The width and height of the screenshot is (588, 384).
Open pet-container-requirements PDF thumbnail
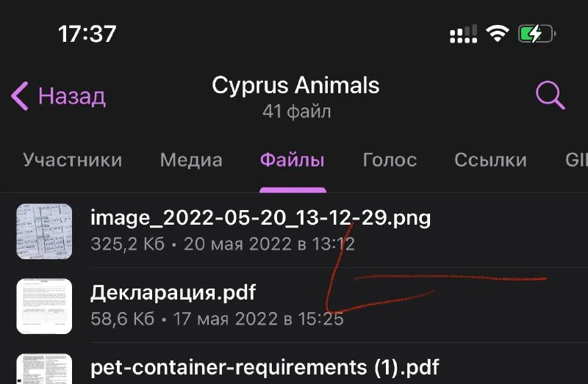(x=44, y=369)
